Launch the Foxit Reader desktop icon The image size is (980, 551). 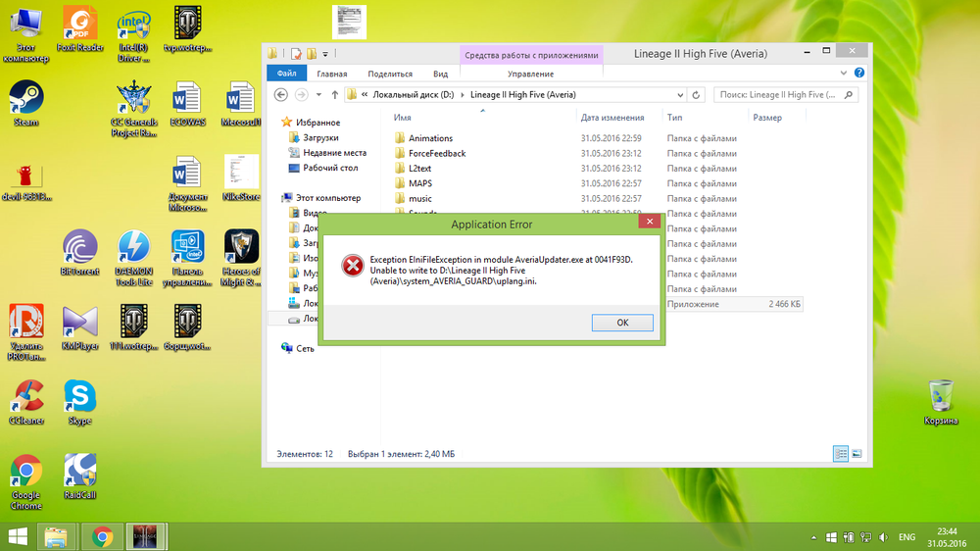pos(80,25)
